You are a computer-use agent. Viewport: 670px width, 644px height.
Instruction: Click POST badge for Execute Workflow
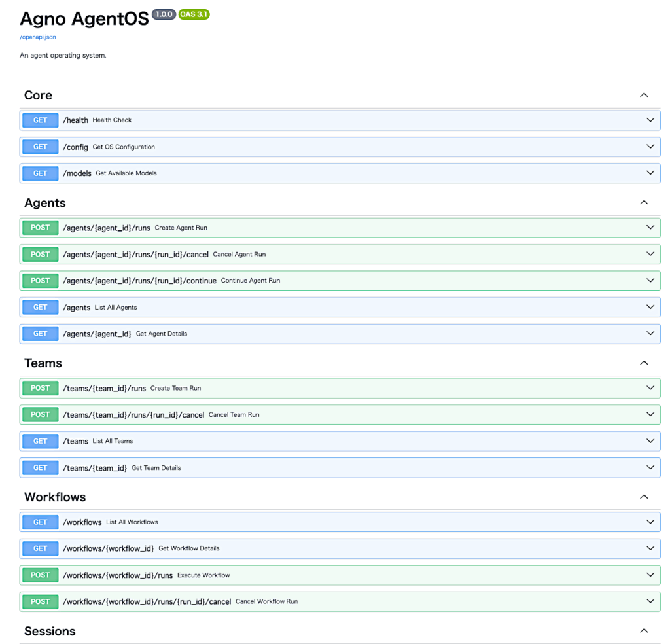pos(40,575)
